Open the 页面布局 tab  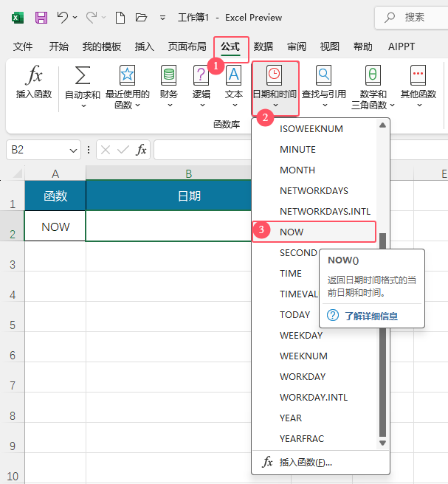pos(187,46)
